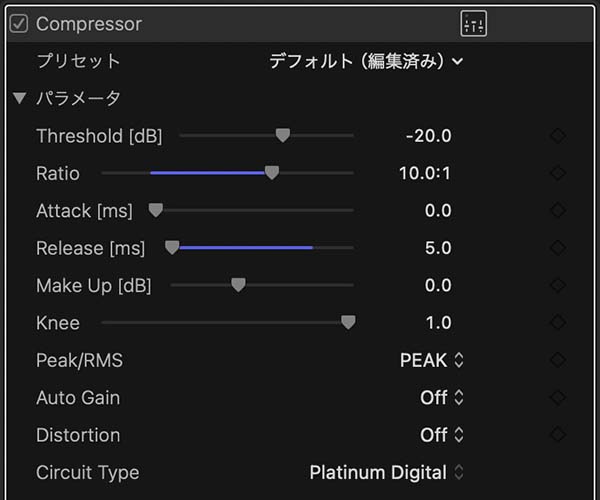The width and height of the screenshot is (600, 500).
Task: Open the Compressor advanced editor icon
Action: (473, 24)
